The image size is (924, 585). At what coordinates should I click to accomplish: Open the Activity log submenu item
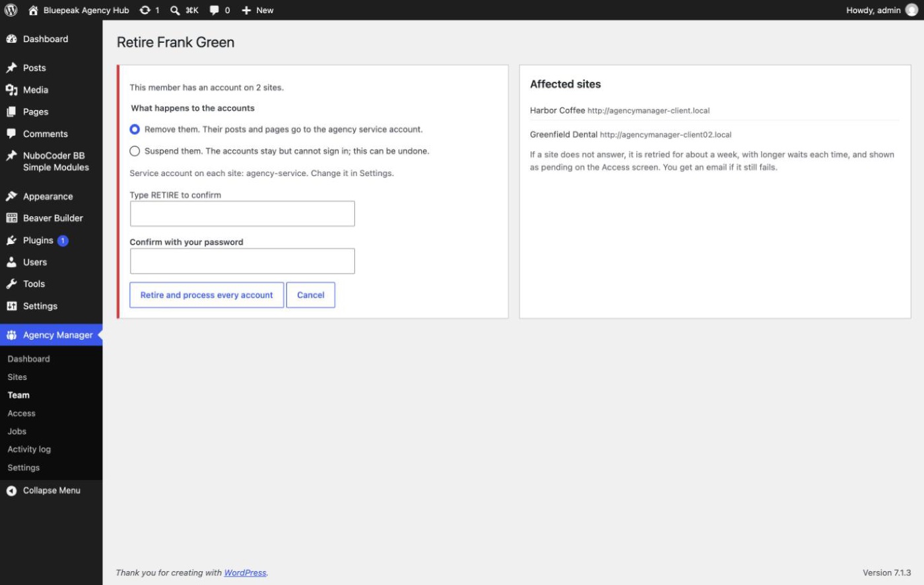29,449
